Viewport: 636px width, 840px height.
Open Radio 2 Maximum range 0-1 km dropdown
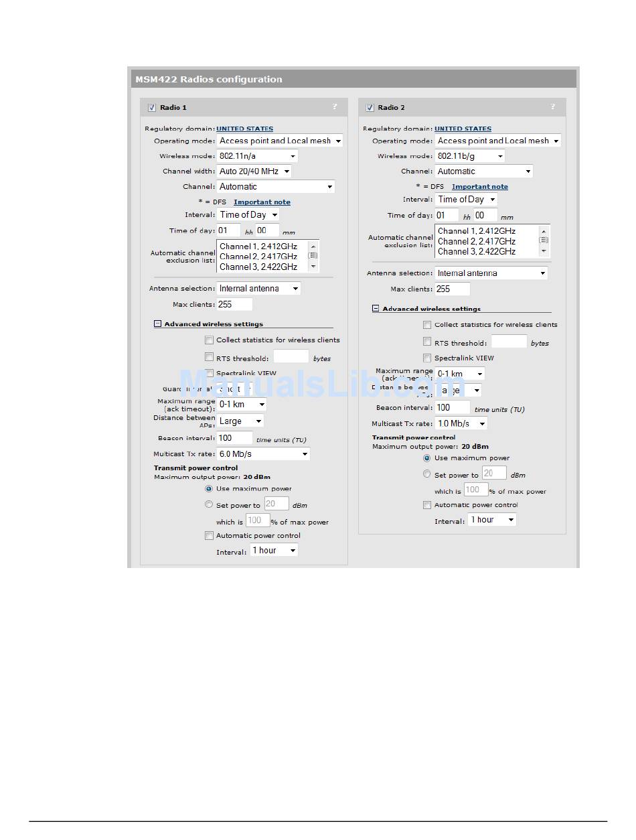pyautogui.click(x=460, y=374)
